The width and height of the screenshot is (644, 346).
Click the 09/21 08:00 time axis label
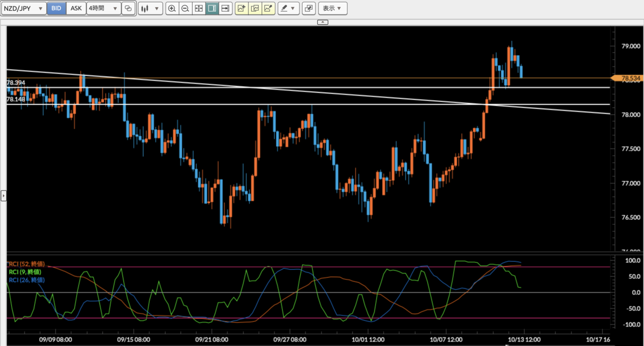(213, 339)
